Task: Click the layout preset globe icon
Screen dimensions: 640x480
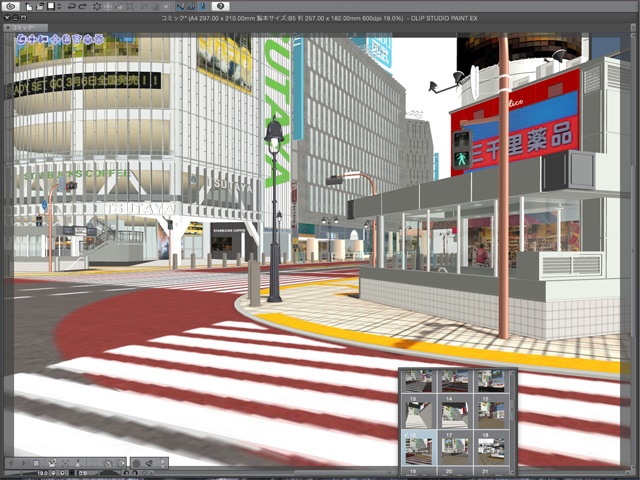Action: coord(109,463)
